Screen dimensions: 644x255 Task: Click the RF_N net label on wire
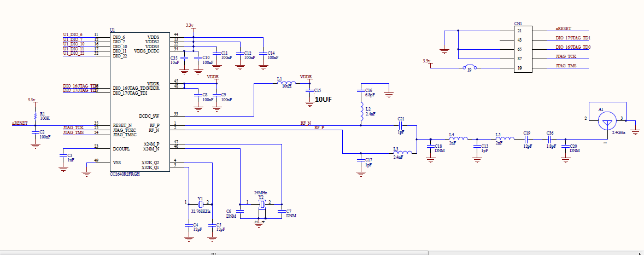(x=306, y=123)
